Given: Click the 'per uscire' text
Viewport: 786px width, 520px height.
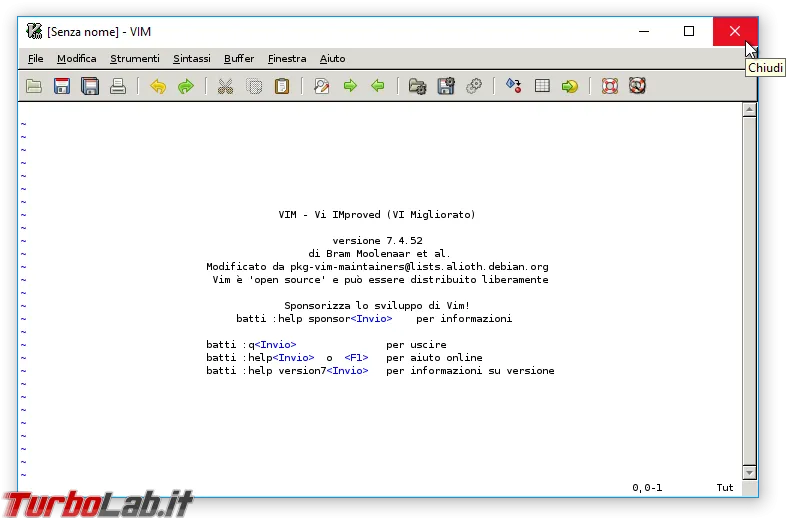Looking at the screenshot, I should click(x=416, y=345).
